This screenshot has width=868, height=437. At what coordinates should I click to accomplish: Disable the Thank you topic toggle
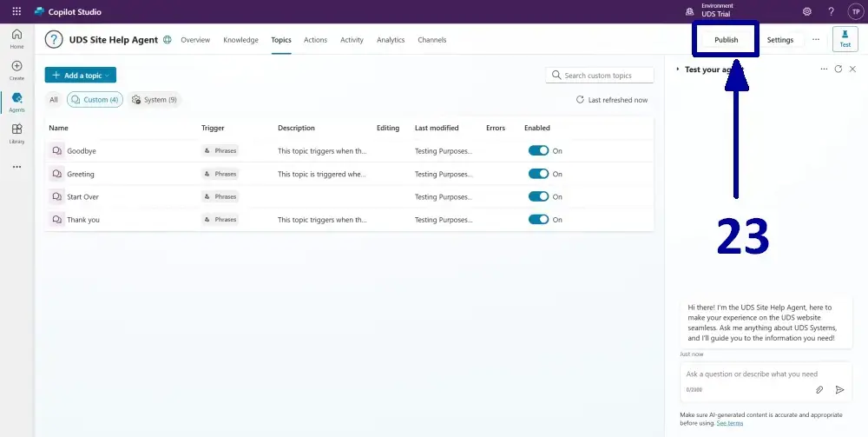pos(538,219)
